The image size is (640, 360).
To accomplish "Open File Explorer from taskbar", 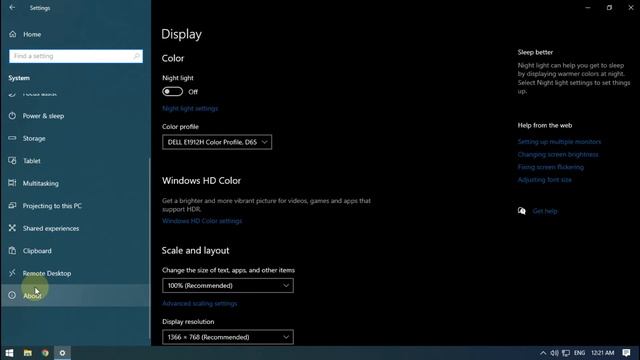I will pos(27,353).
